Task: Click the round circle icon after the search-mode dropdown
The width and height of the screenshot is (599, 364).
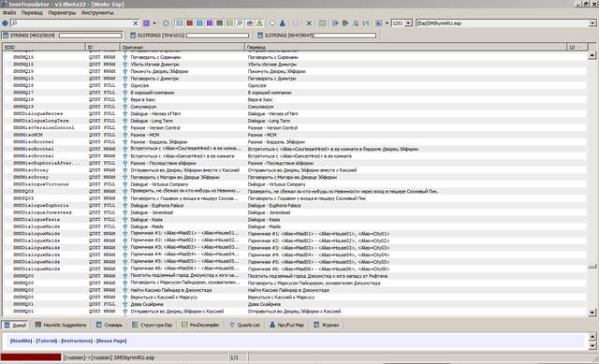Action: [x=166, y=23]
